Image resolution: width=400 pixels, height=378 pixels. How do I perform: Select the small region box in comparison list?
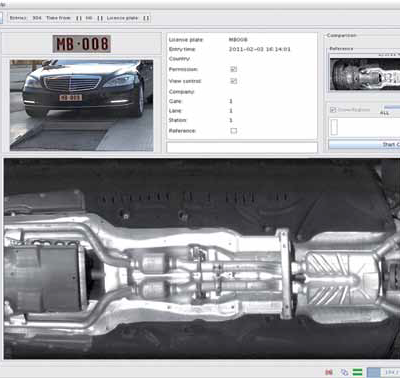click(334, 127)
